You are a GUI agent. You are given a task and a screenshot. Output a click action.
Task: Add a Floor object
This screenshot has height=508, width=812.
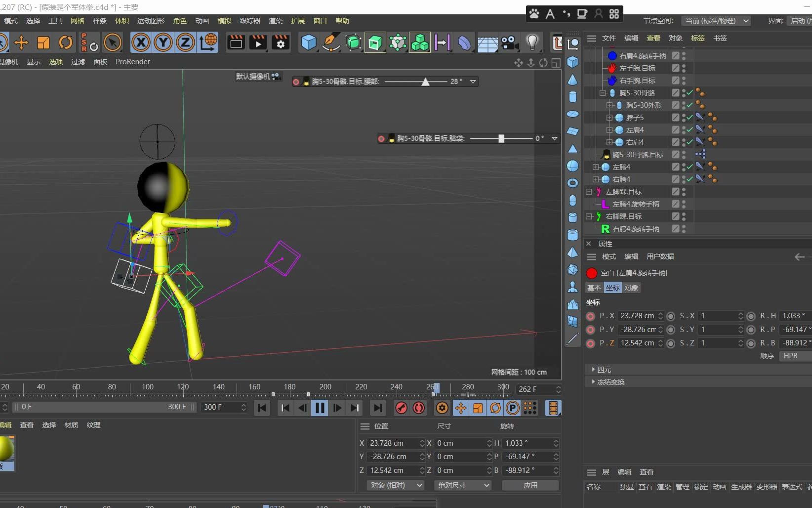coord(487,42)
